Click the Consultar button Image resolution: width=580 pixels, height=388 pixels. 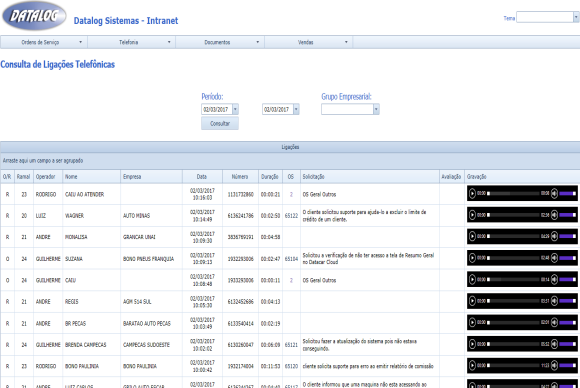click(x=220, y=124)
